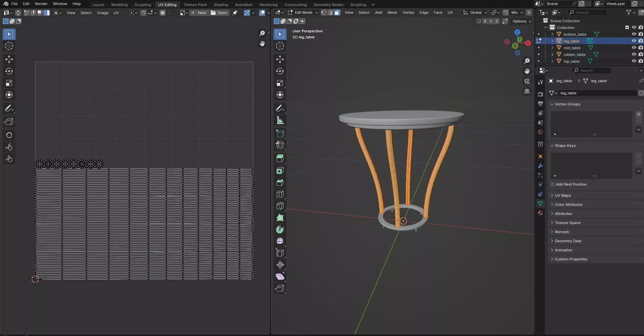Select the Edge Slide tool
Image resolution: width=644 pixels, height=336 pixels.
pos(280,253)
